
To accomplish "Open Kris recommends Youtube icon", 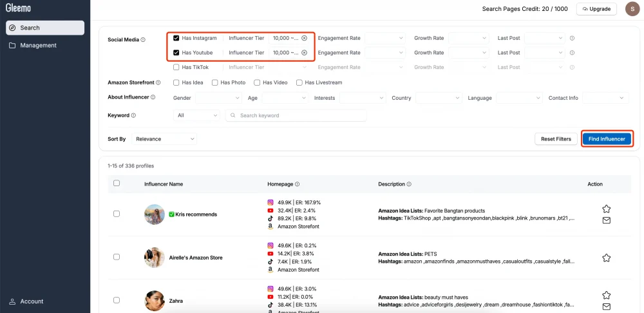I will [270, 211].
